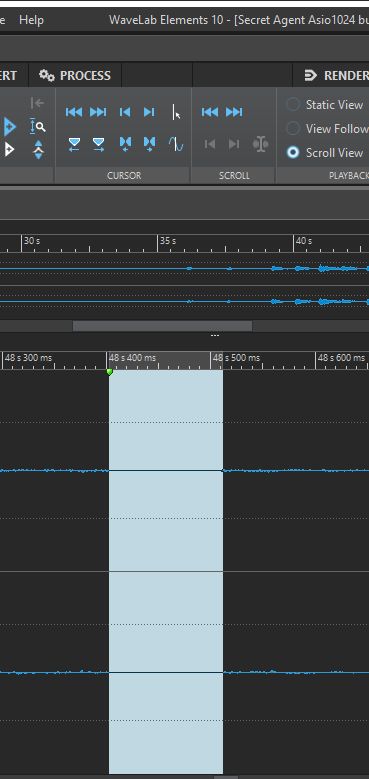Select the View Follows playback option
The width and height of the screenshot is (369, 779).
coord(328,129)
